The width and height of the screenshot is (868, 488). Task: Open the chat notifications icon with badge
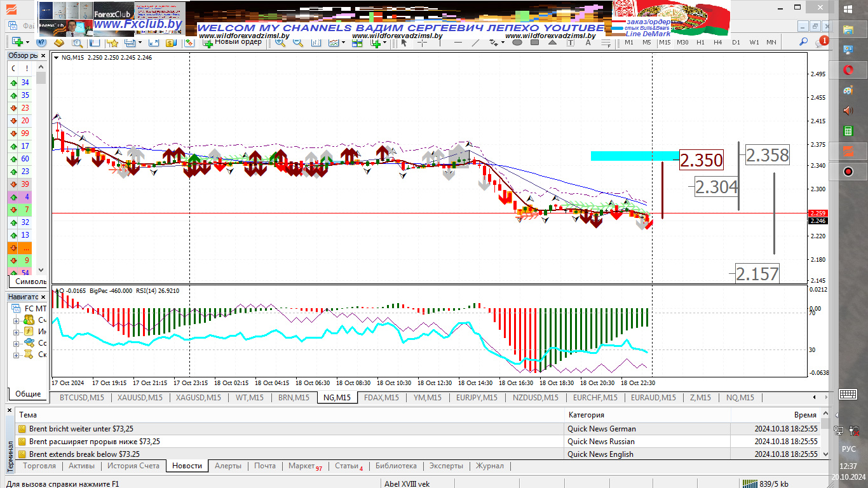[822, 42]
